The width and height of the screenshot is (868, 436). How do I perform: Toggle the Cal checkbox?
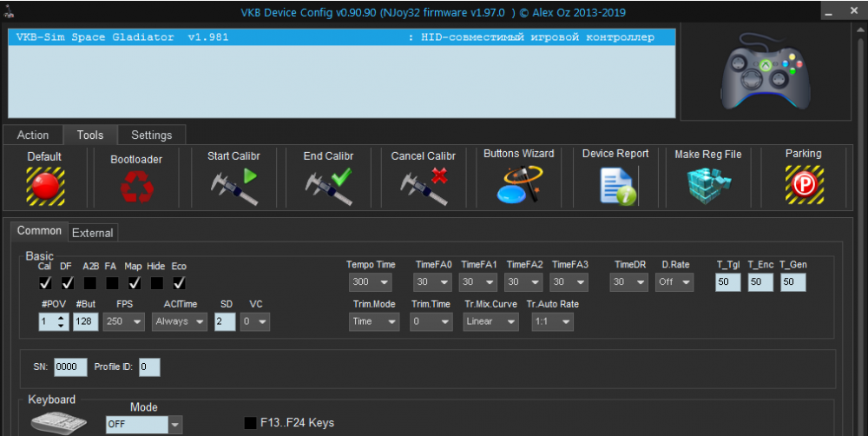pyautogui.click(x=45, y=283)
